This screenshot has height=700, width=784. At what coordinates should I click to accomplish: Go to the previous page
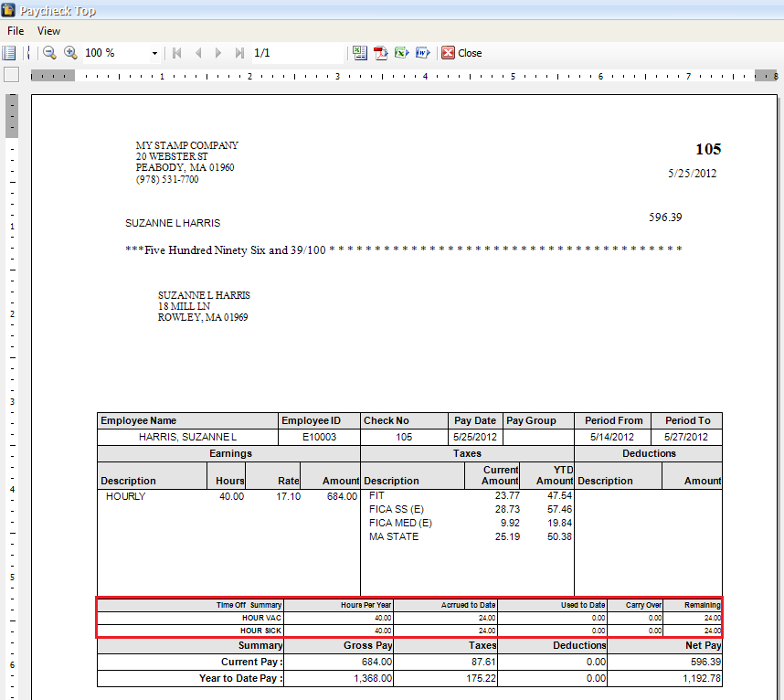coord(198,52)
